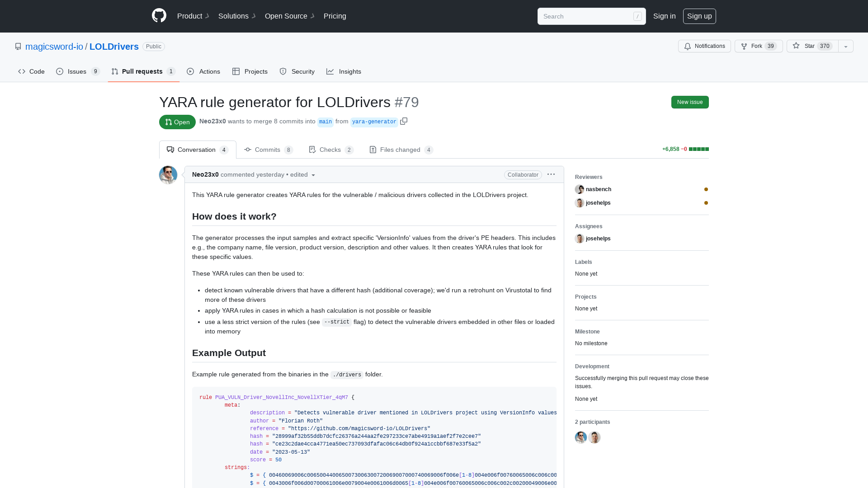The height and width of the screenshot is (488, 868).
Task: Expand the Solutions menu
Action: click(237, 16)
